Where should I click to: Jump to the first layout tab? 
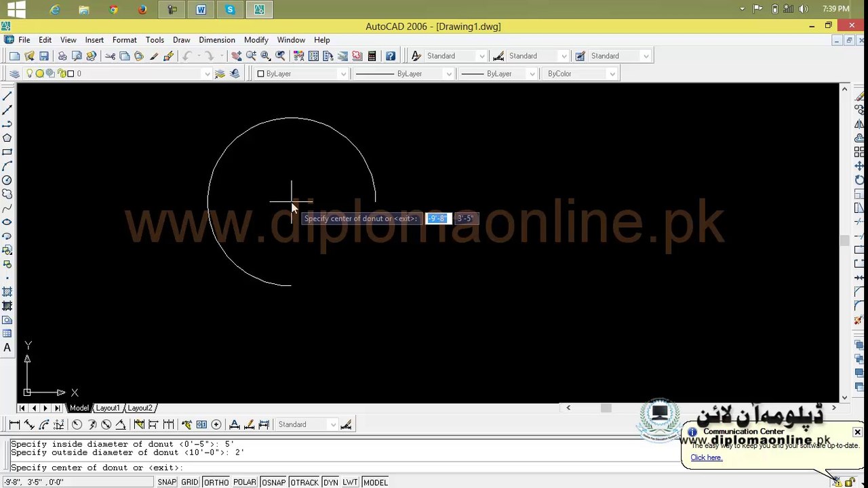(x=22, y=408)
